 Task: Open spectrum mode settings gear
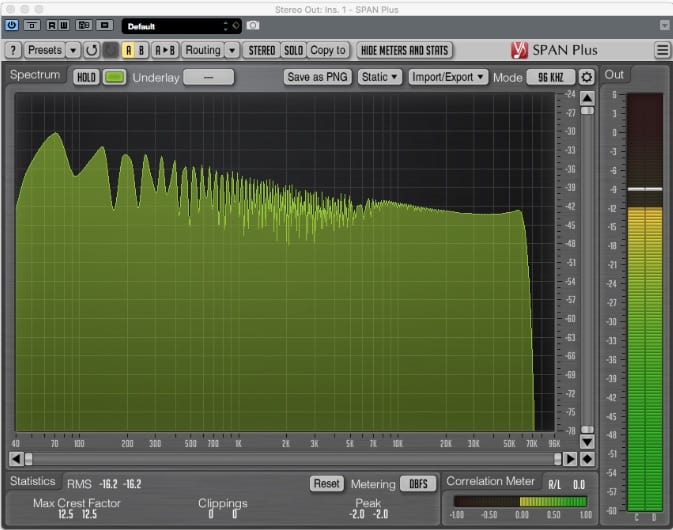587,77
